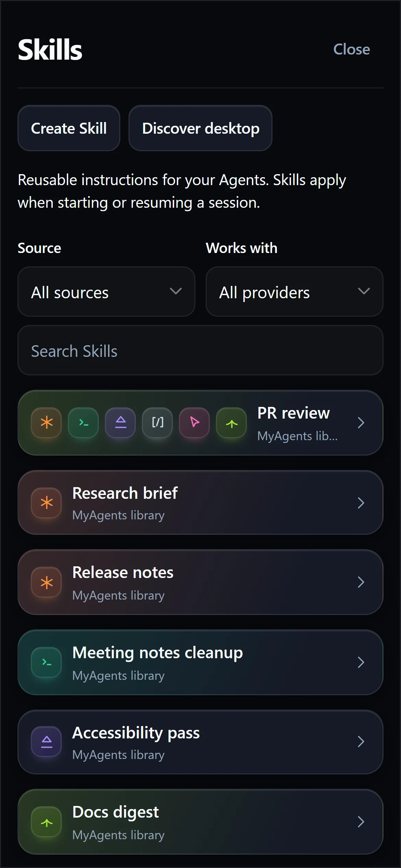This screenshot has width=401, height=868.
Task: Open the All sources dropdown
Action: click(106, 292)
